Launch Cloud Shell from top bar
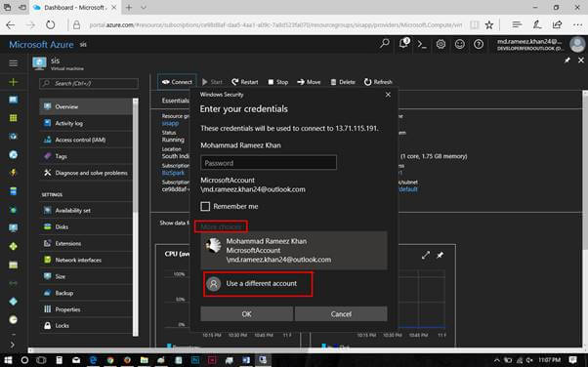588x367 pixels. coord(422,44)
